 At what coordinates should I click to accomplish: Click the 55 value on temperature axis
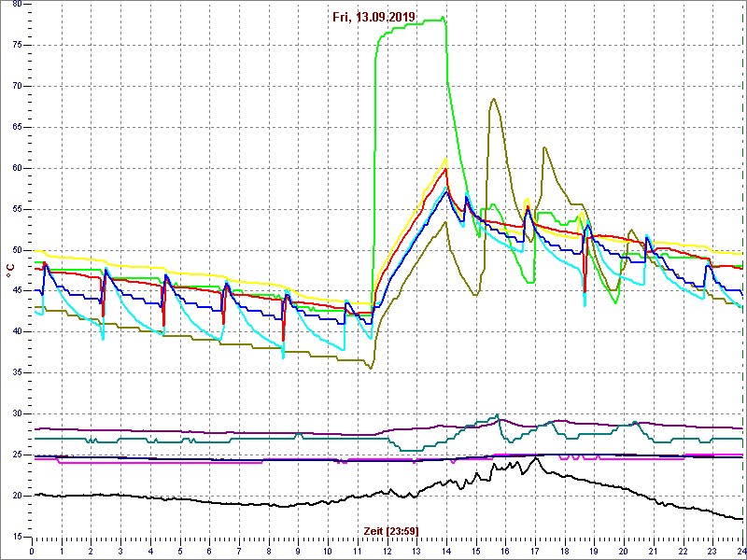[16, 209]
